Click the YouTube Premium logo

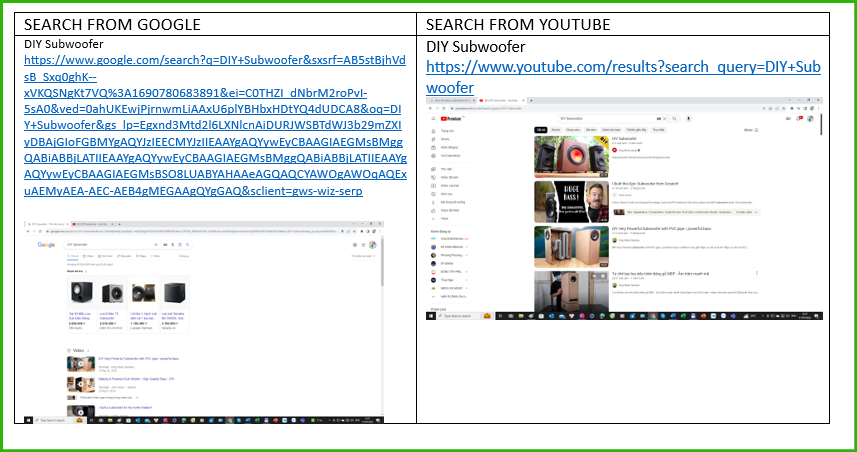[451, 119]
